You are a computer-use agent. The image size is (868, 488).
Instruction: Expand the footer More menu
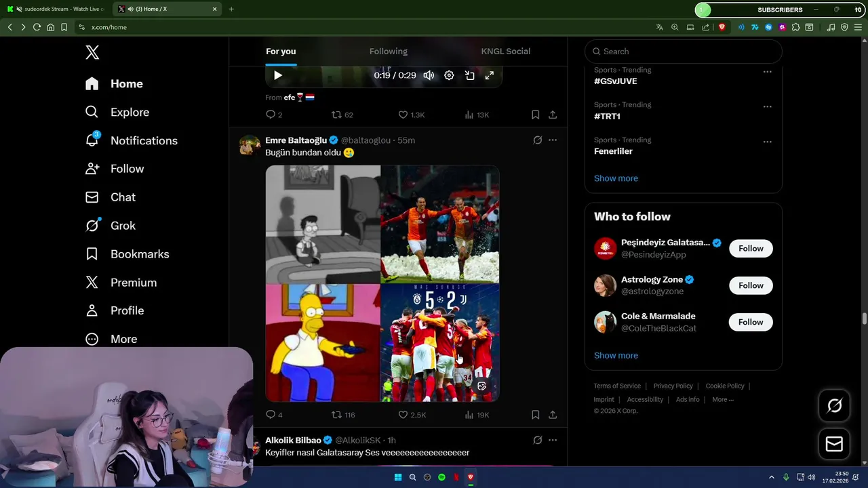(723, 400)
